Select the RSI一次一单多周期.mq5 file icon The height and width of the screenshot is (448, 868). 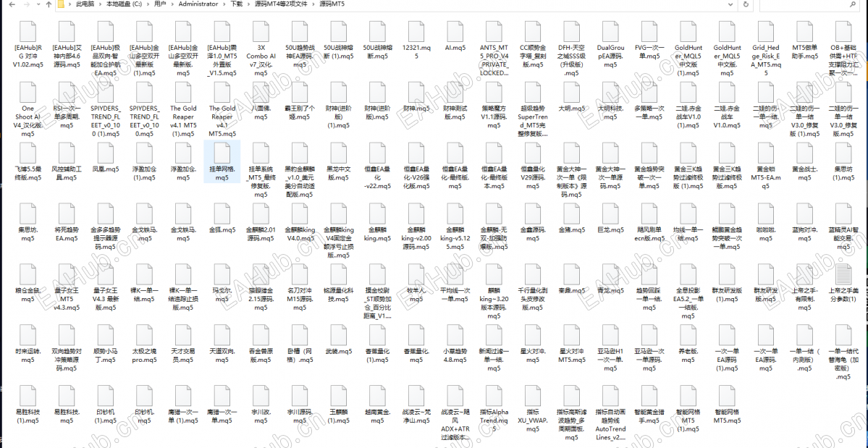(x=67, y=92)
